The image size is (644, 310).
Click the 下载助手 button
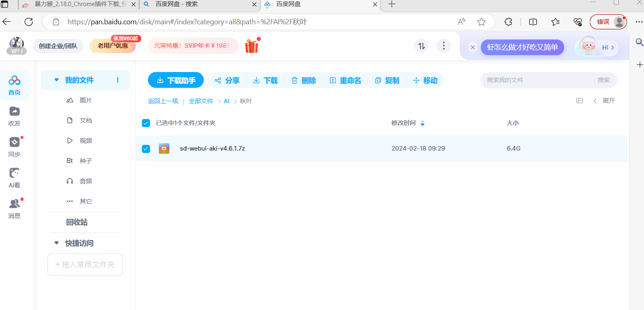[x=176, y=80]
